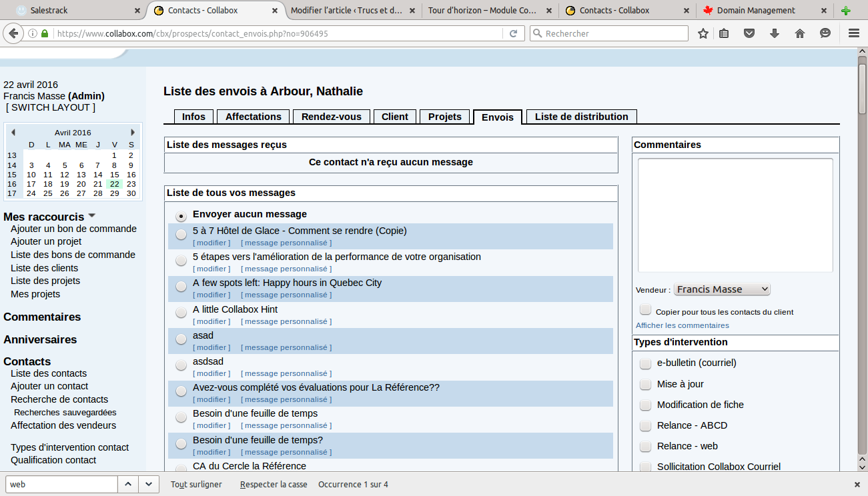The width and height of the screenshot is (868, 496).
Task: Open the 'Liste de distribution' tab
Action: pyautogui.click(x=581, y=117)
